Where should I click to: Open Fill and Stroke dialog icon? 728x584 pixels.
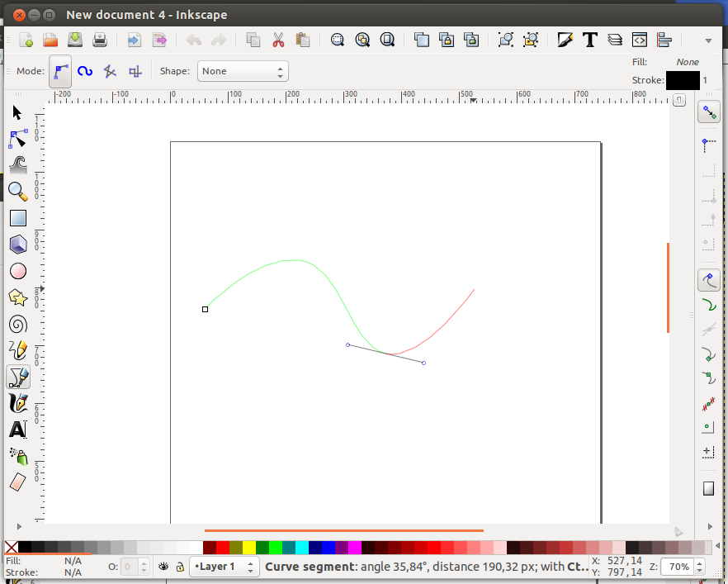pos(565,40)
